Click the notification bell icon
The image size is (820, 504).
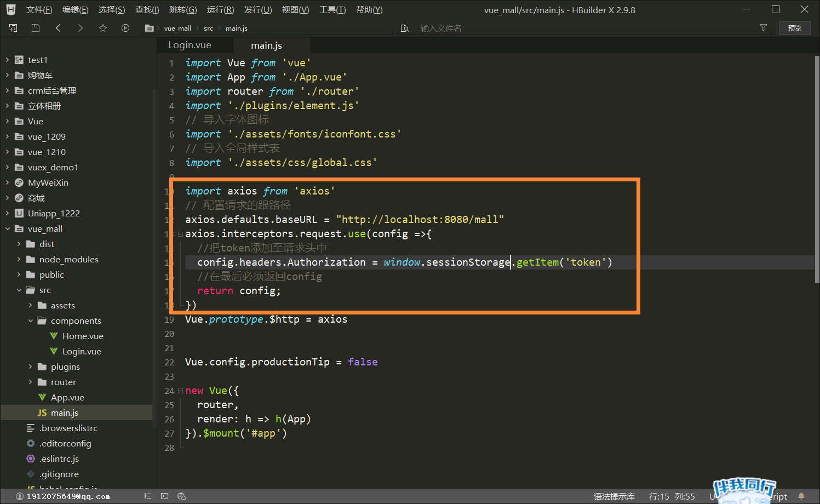801,496
